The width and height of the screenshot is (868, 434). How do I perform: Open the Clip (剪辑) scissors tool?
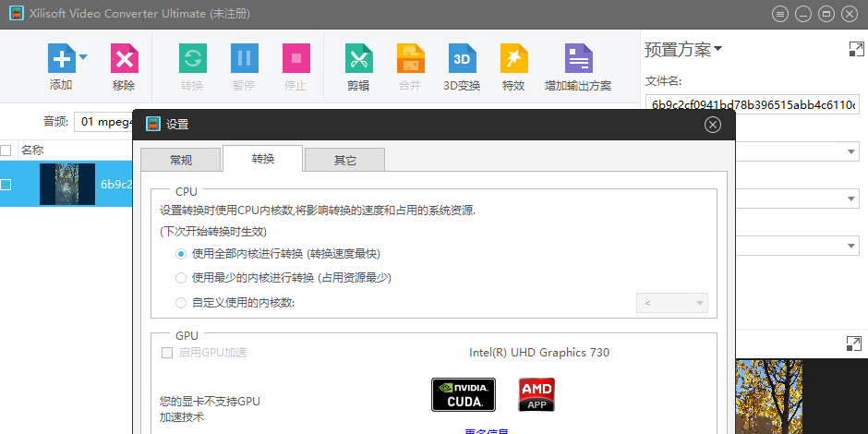(x=358, y=60)
